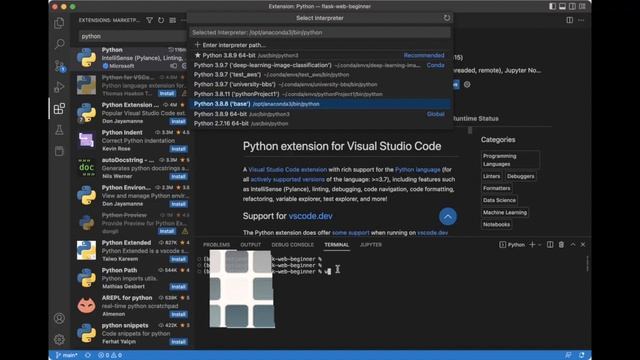Refresh the extensions marketplace list

pos(161,20)
